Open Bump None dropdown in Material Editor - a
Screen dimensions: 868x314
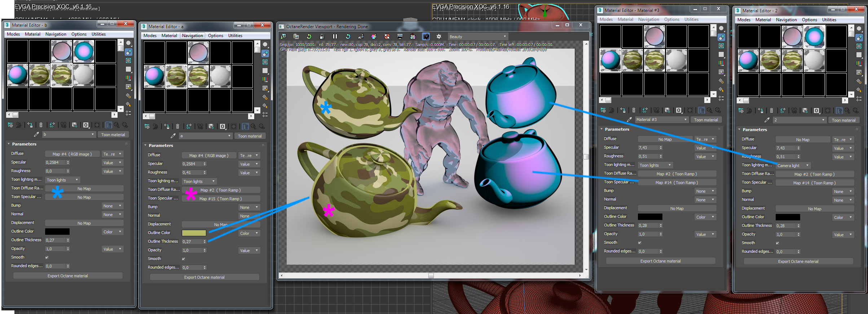point(249,207)
